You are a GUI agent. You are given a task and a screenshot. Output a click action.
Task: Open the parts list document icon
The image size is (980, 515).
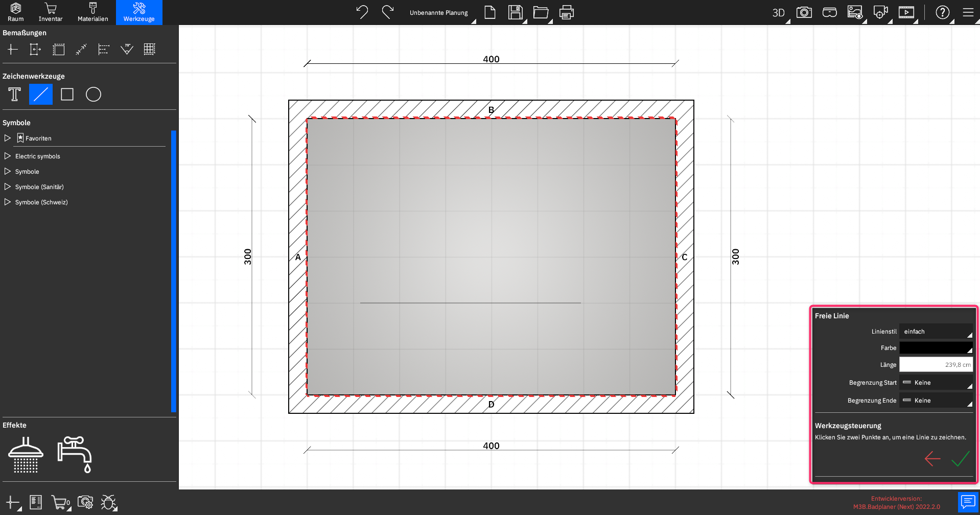coord(36,502)
